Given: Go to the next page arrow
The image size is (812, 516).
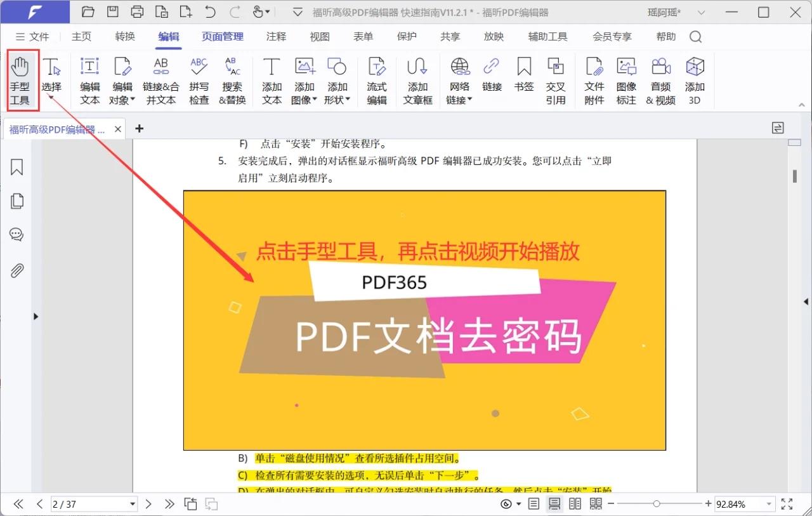Looking at the screenshot, I should click(x=148, y=504).
